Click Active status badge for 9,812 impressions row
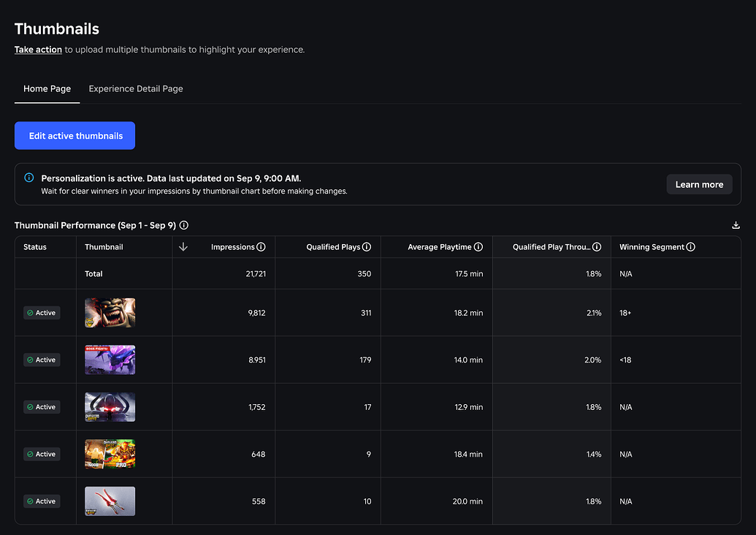 (x=42, y=313)
